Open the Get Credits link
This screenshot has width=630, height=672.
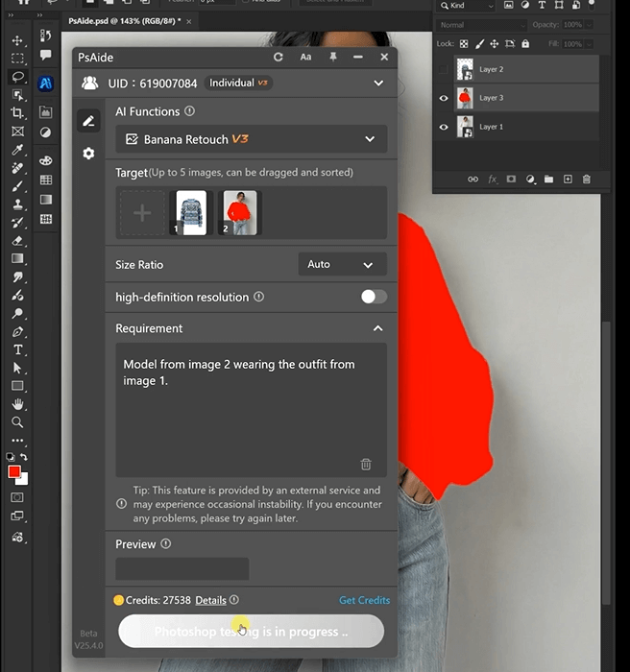pos(364,600)
